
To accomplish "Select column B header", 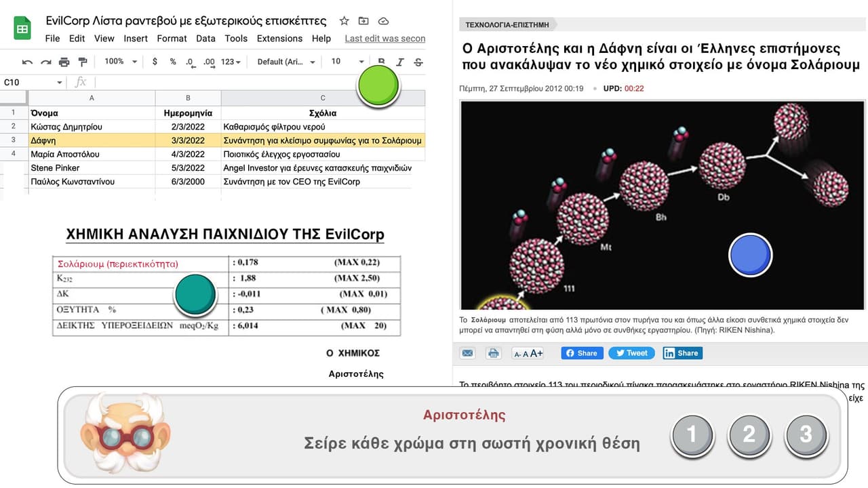I will [x=189, y=98].
